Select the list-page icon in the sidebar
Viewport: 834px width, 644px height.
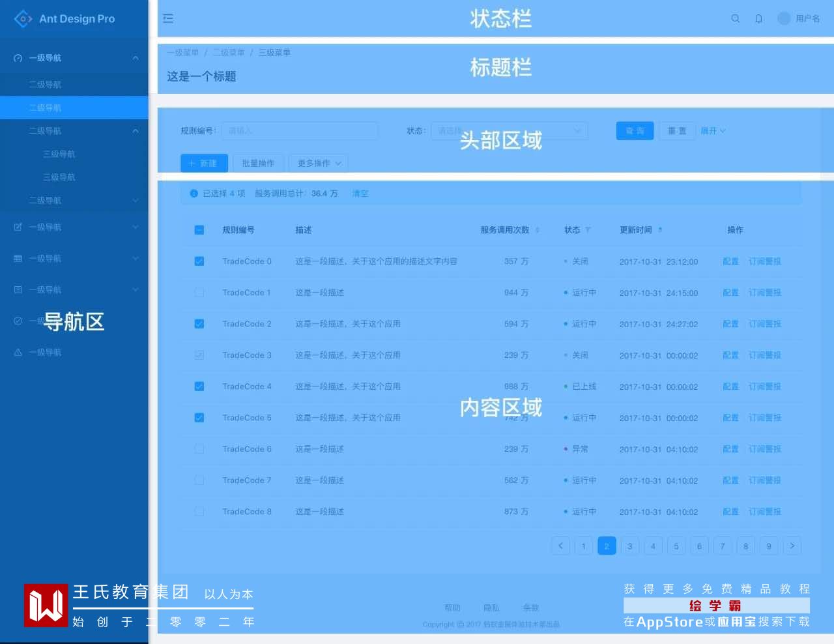click(x=18, y=289)
